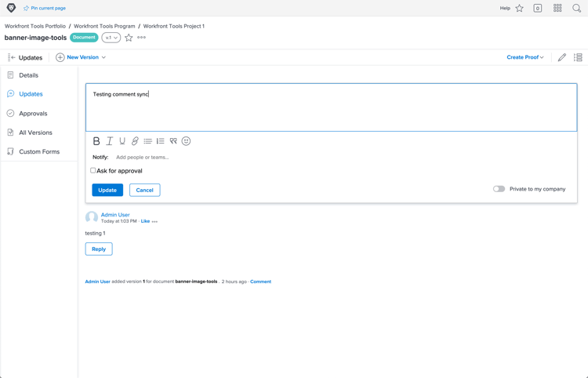Focus the comment text area
The image size is (588, 378).
click(x=331, y=107)
